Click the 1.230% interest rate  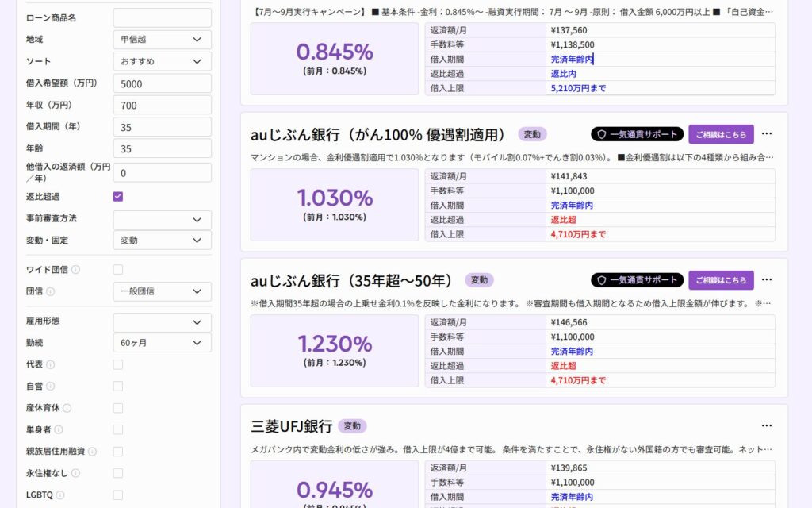click(x=335, y=344)
